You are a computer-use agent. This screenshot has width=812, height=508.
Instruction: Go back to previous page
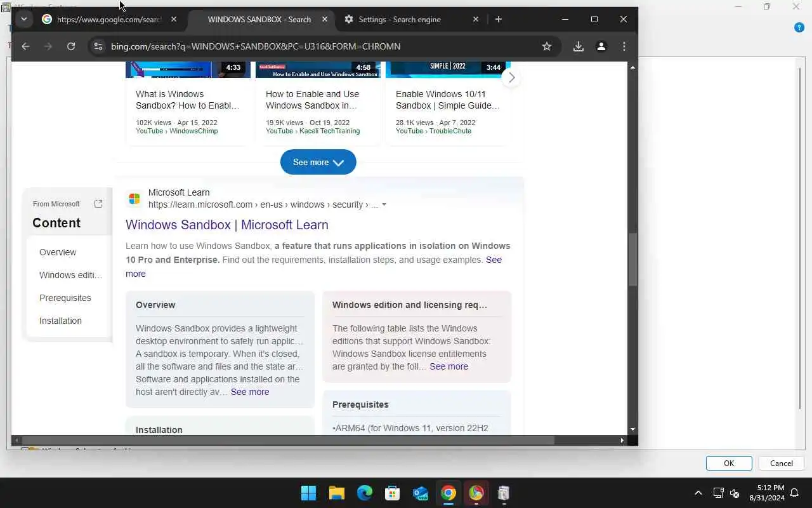pos(25,46)
